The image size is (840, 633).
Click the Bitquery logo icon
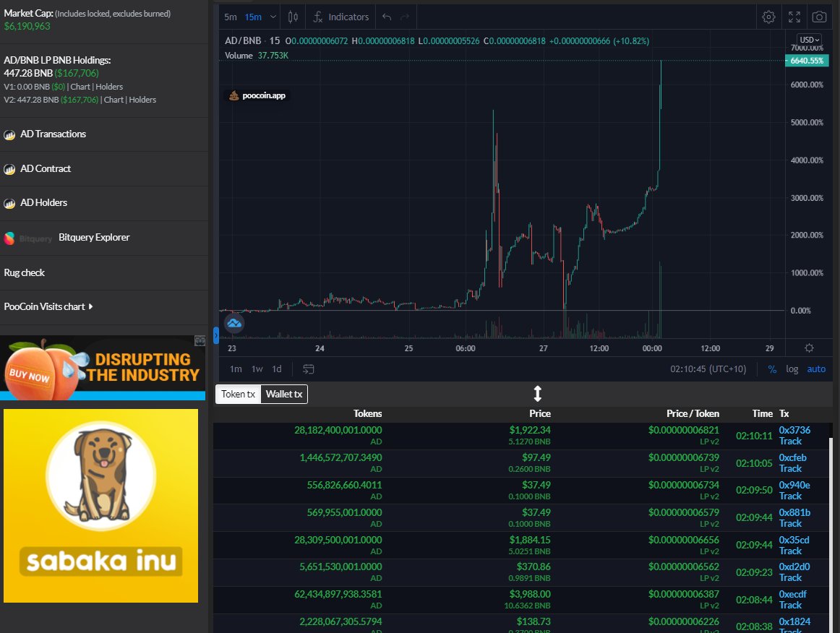click(9, 238)
